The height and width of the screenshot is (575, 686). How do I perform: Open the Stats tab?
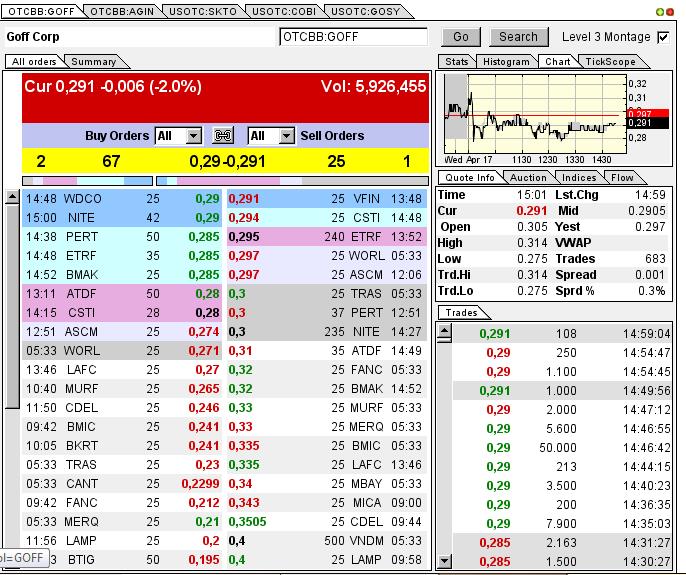point(457,62)
